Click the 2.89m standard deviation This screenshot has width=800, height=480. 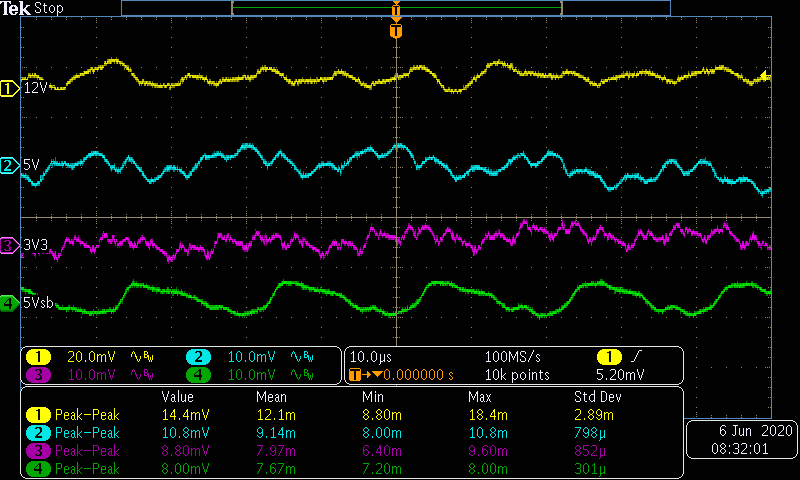click(x=594, y=415)
